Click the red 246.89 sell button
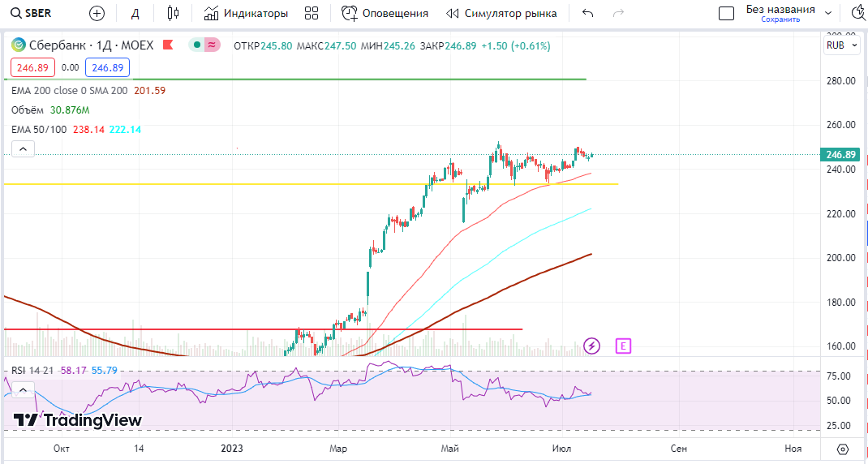This screenshot has height=464, width=868. [x=32, y=67]
